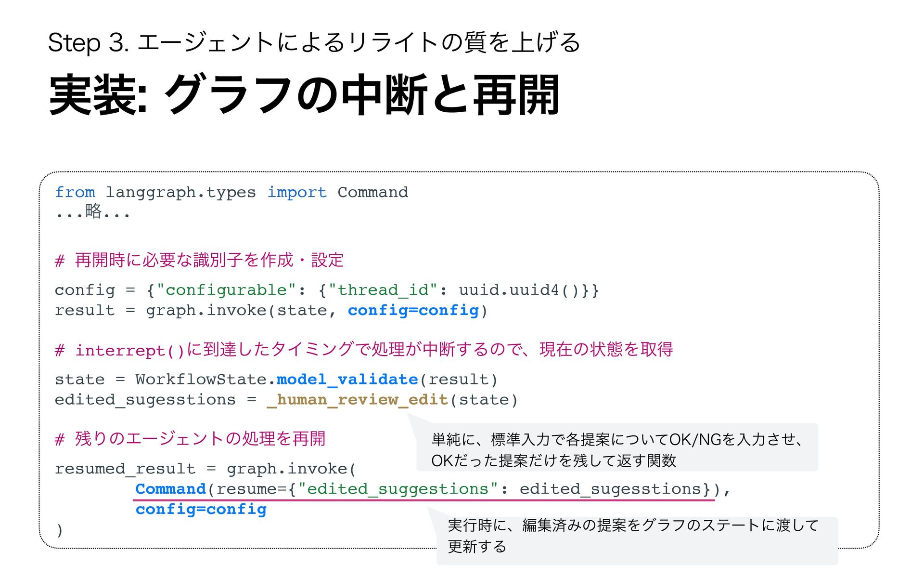The height and width of the screenshot is (578, 924).
Task: Click the comment 残りのエージェントの処理を再開
Action: coord(191,439)
